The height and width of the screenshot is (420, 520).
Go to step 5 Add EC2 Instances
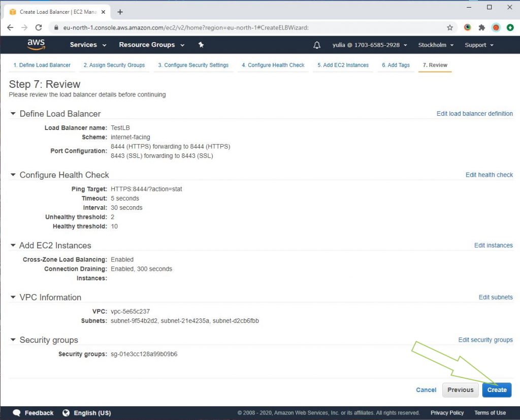343,65
